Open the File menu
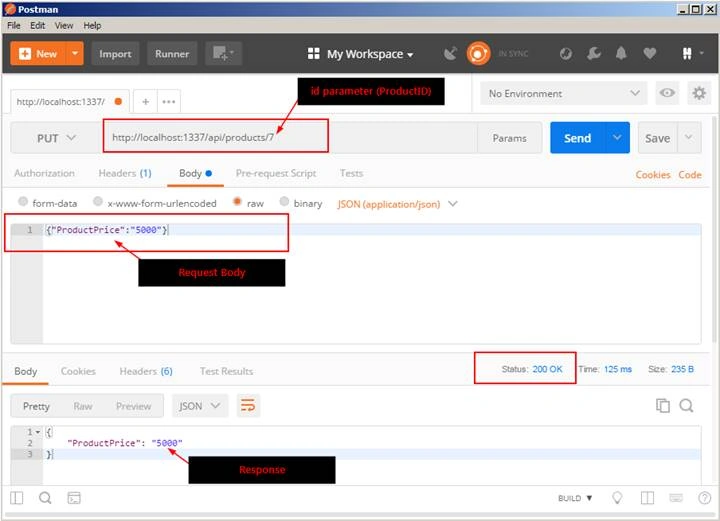Image resolution: width=720 pixels, height=521 pixels. coord(13,25)
